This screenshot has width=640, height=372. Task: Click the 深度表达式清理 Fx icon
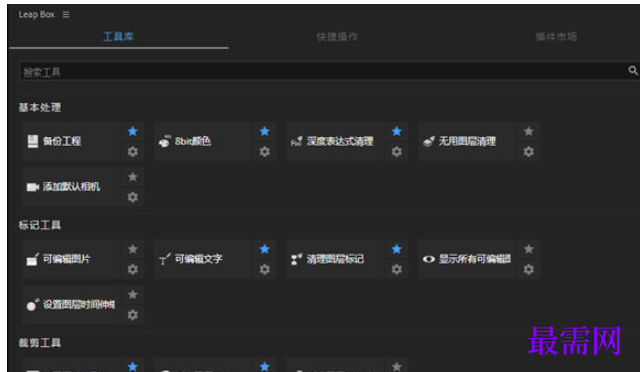(297, 141)
